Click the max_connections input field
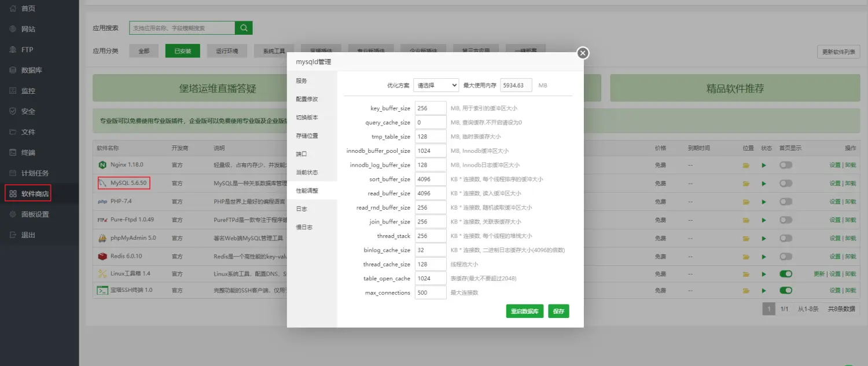 click(430, 292)
